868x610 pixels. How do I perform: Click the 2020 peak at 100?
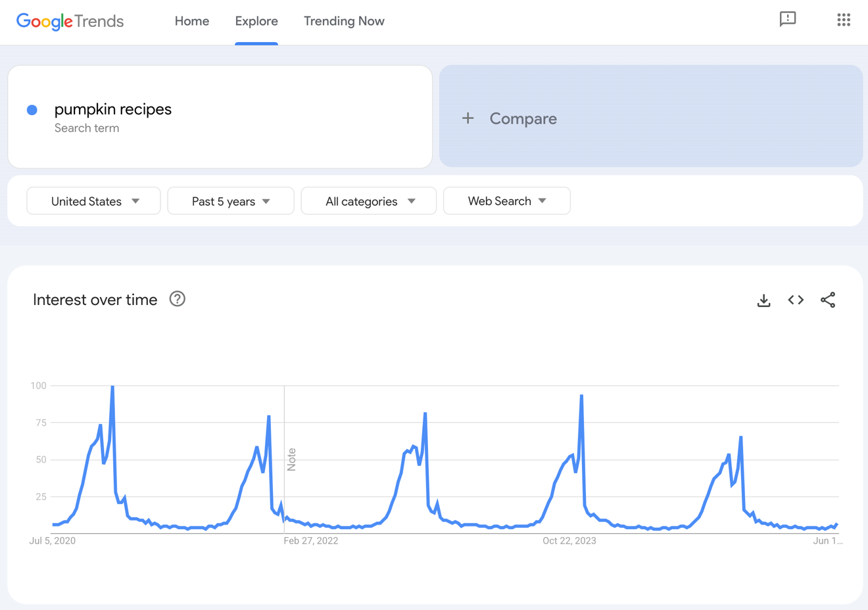click(x=112, y=387)
